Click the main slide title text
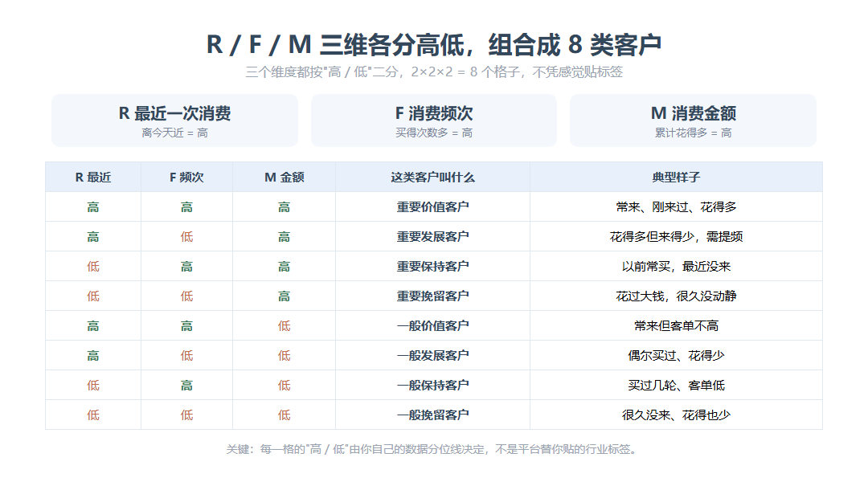This screenshot has height=482, width=868. click(x=434, y=44)
